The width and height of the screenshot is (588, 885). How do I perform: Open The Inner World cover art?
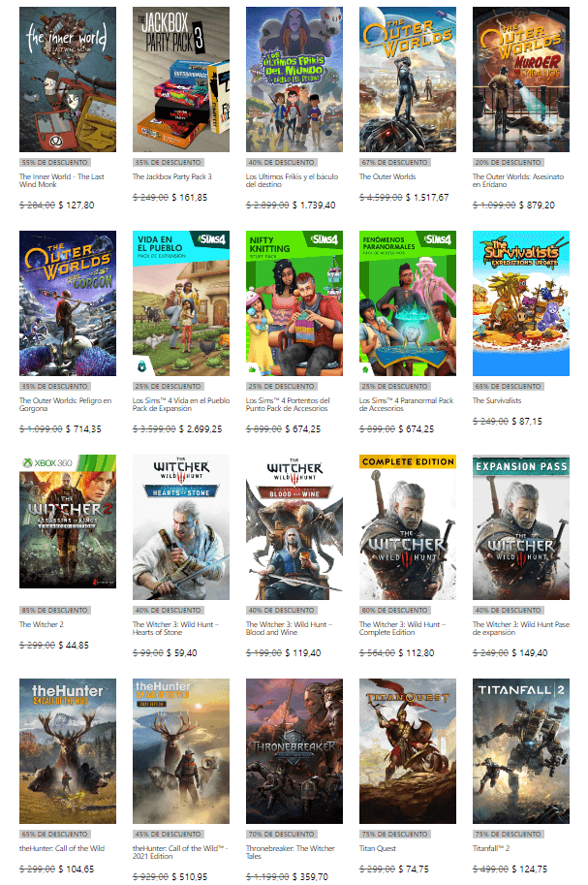pyautogui.click(x=68, y=79)
